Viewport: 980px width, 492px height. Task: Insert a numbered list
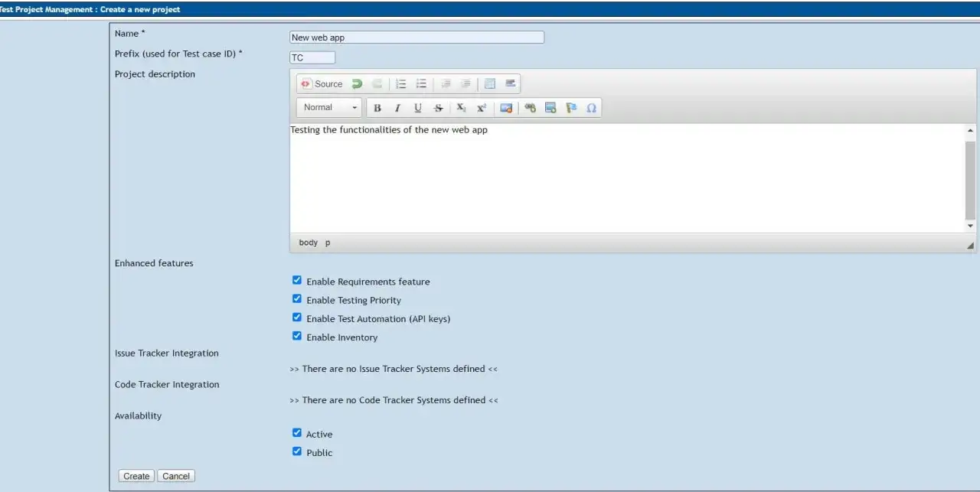(x=401, y=84)
